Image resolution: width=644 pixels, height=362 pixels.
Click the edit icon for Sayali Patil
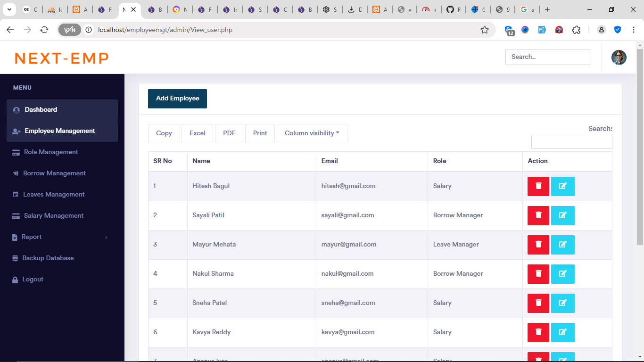point(562,215)
